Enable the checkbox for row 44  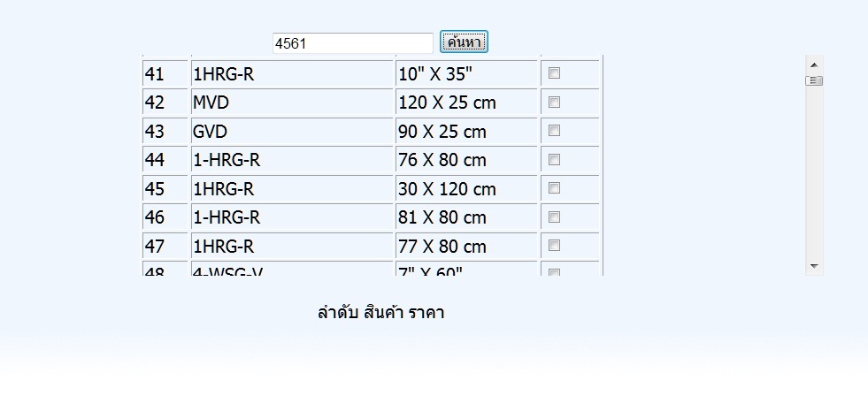555,160
